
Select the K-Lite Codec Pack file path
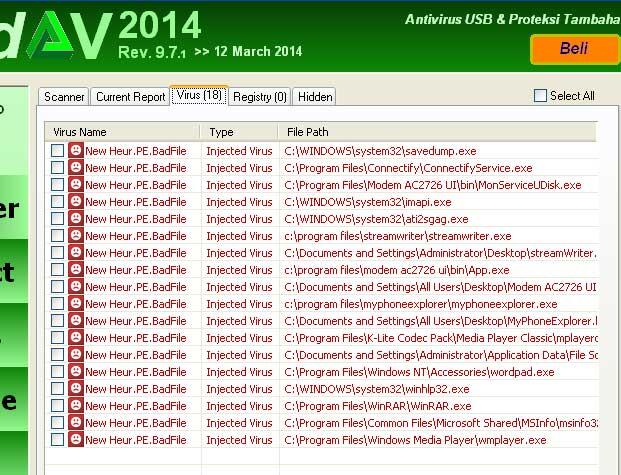441,338
